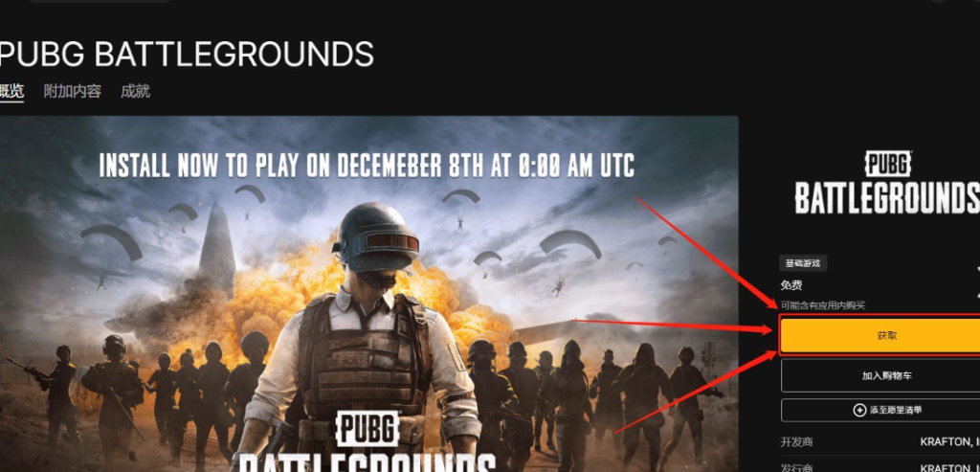
Task: Click the 免费 price label
Action: coord(791,285)
